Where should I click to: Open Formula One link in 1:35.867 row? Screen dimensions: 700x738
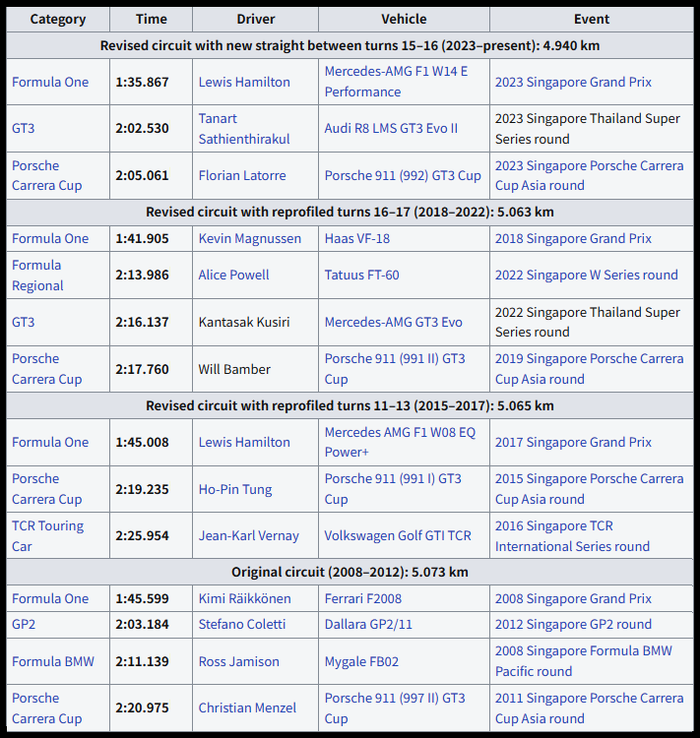(50, 82)
